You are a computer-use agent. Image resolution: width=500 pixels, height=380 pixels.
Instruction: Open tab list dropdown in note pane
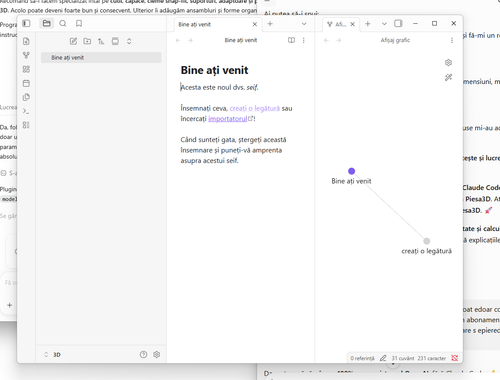tap(304, 24)
